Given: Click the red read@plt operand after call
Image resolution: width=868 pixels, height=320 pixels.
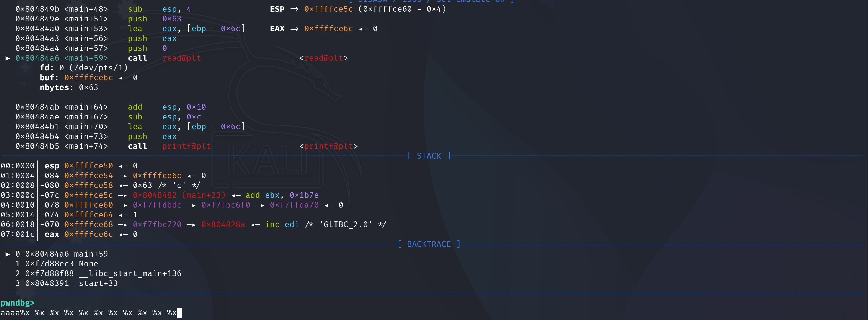Looking at the screenshot, I should (x=181, y=58).
